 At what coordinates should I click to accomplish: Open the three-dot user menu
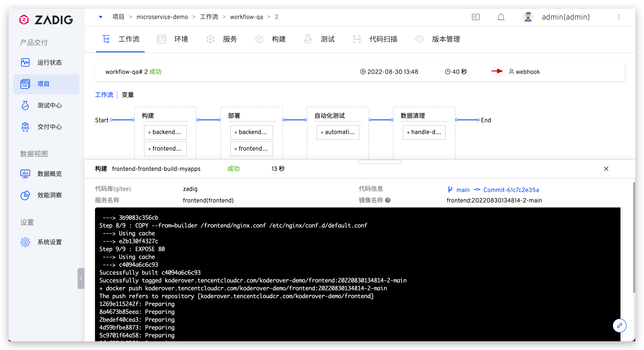(x=619, y=17)
